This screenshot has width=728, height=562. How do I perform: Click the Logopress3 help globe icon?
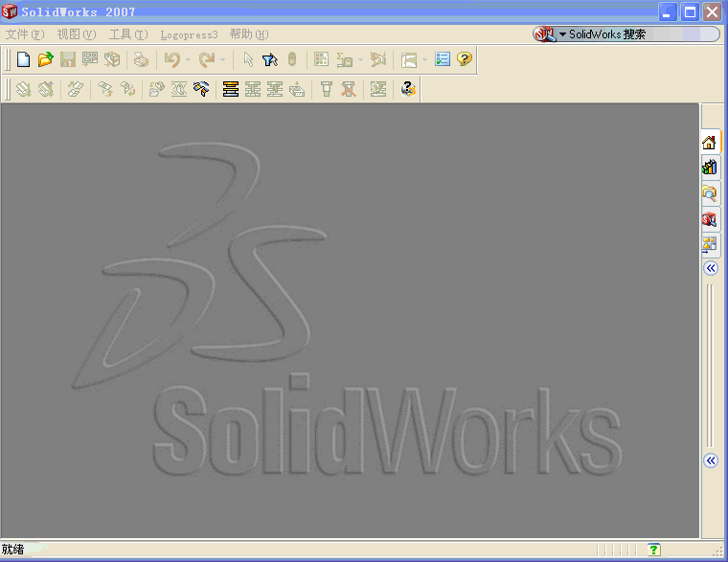tap(408, 89)
